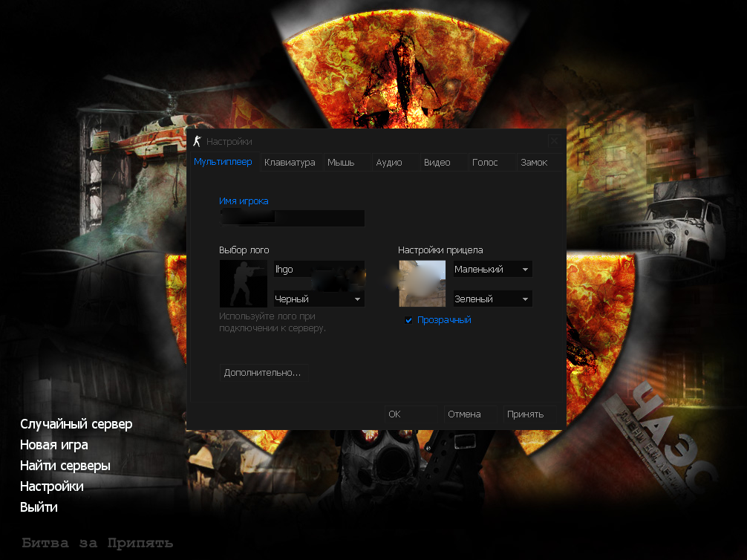This screenshot has height=560, width=747.
Task: Expand the Зеленый crosshair color dropdown
Action: click(x=493, y=299)
